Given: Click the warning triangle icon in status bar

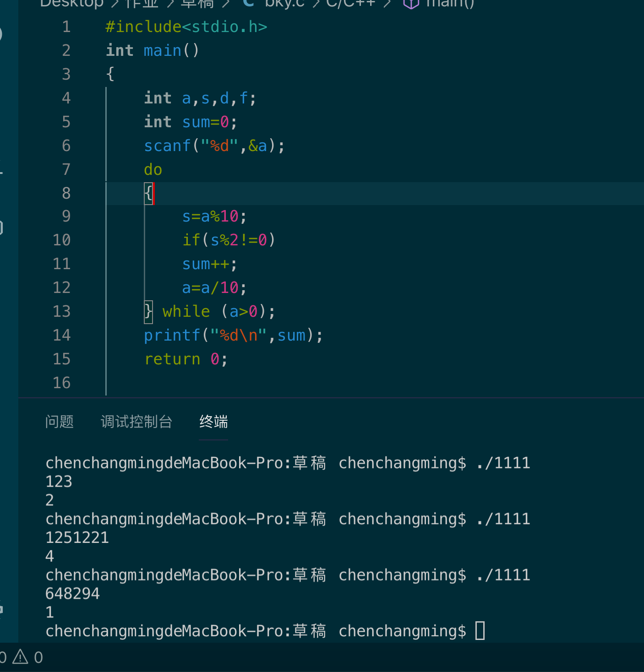Looking at the screenshot, I should [x=20, y=657].
